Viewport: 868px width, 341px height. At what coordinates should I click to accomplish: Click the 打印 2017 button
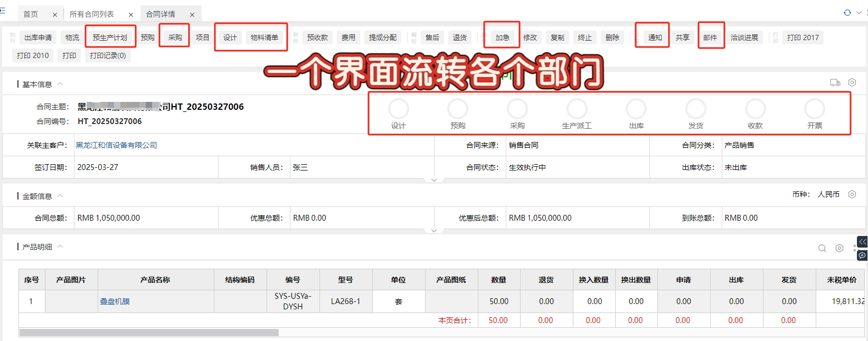[x=803, y=37]
